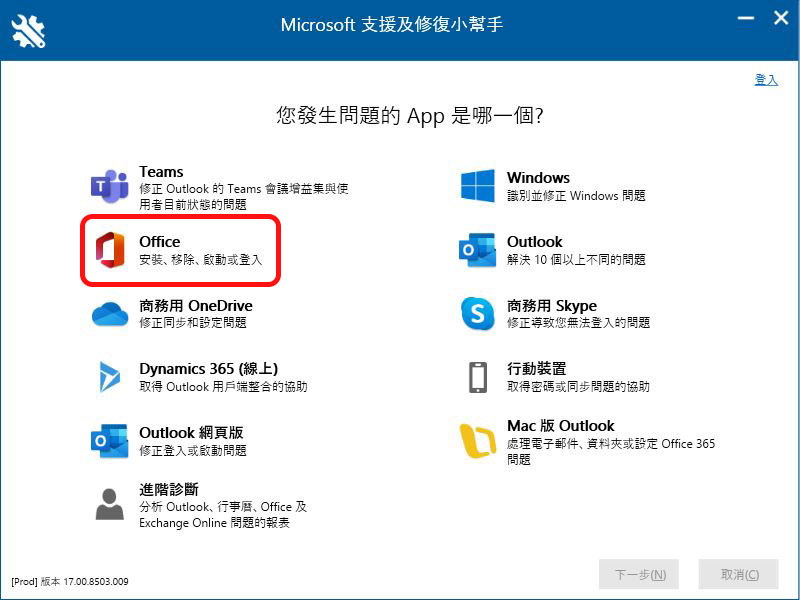Click the wrench and screwdriver logo
The image size is (800, 600).
(29, 31)
